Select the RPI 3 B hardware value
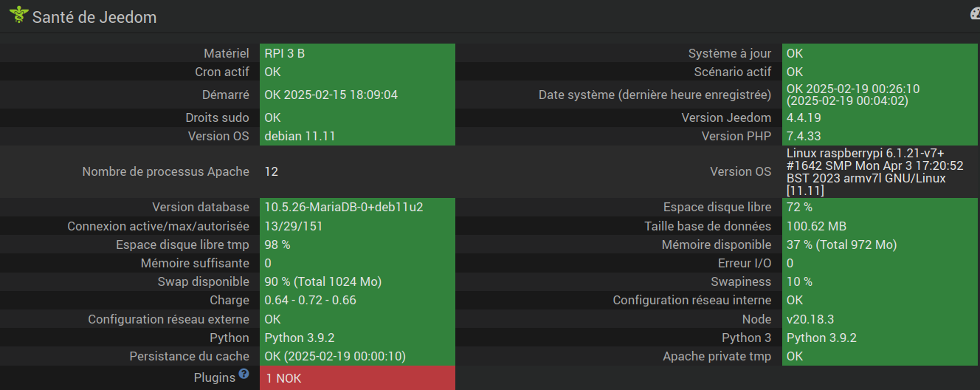This screenshot has width=980, height=390. (x=357, y=53)
